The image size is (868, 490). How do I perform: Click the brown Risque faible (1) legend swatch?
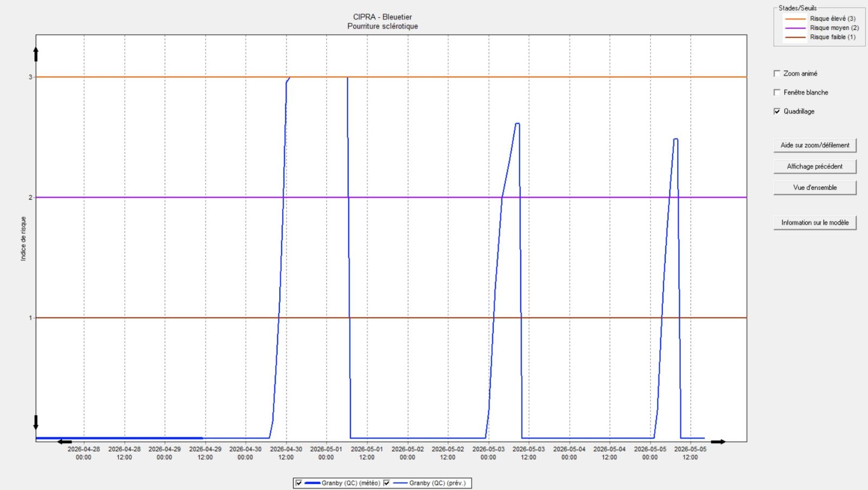pyautogui.click(x=795, y=37)
